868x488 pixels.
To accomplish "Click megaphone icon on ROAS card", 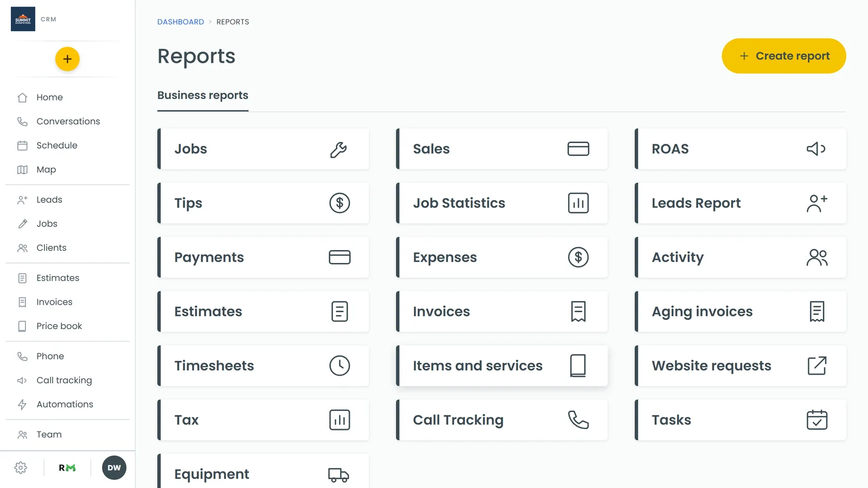I will 816,149.
